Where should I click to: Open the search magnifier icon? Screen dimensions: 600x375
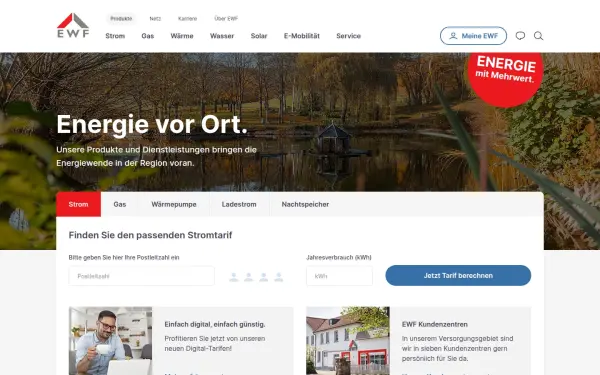(538, 36)
